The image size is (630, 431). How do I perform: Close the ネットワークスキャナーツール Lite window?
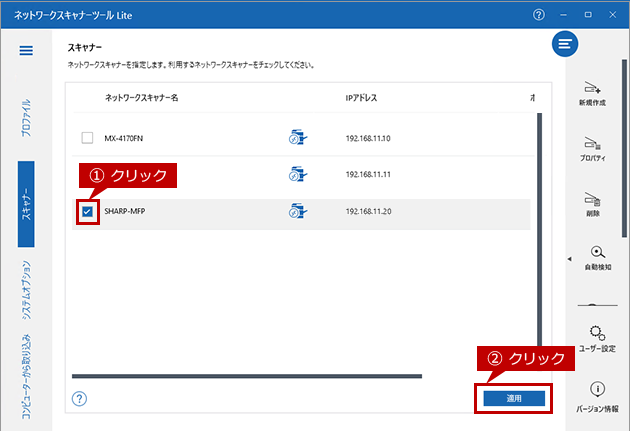click(x=612, y=15)
